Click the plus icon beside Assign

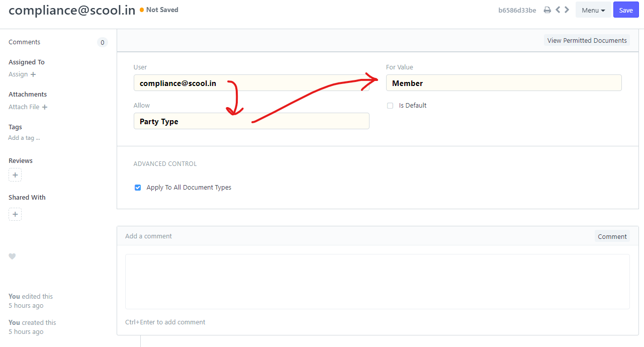click(33, 74)
